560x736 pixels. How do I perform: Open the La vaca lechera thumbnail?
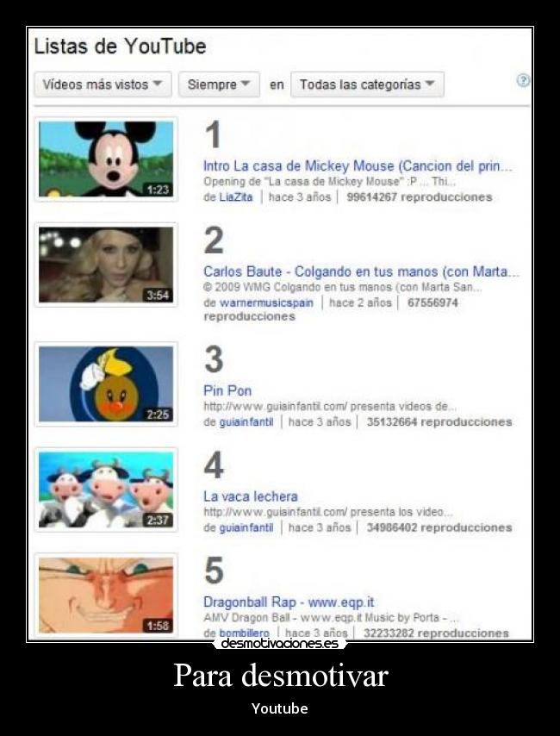pyautogui.click(x=106, y=490)
